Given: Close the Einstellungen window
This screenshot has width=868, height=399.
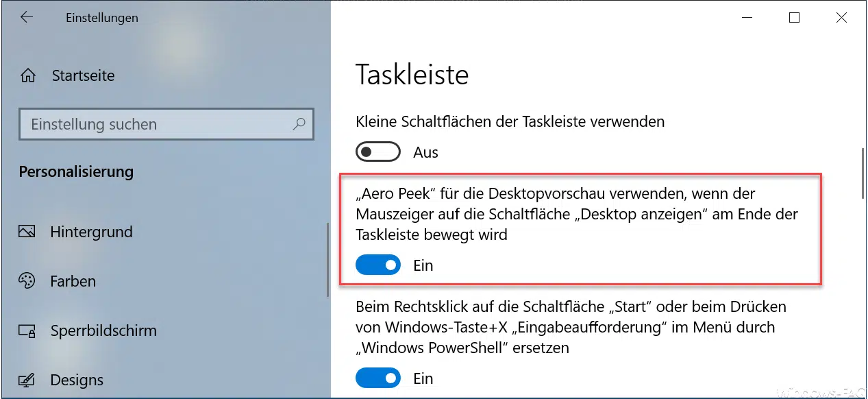Looking at the screenshot, I should 841,18.
